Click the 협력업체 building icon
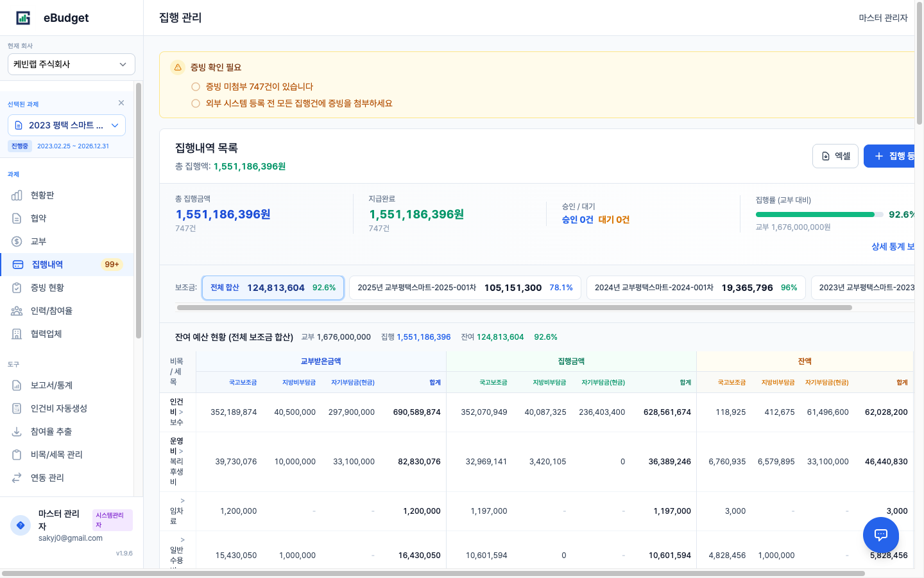This screenshot has height=578, width=924. click(x=17, y=334)
